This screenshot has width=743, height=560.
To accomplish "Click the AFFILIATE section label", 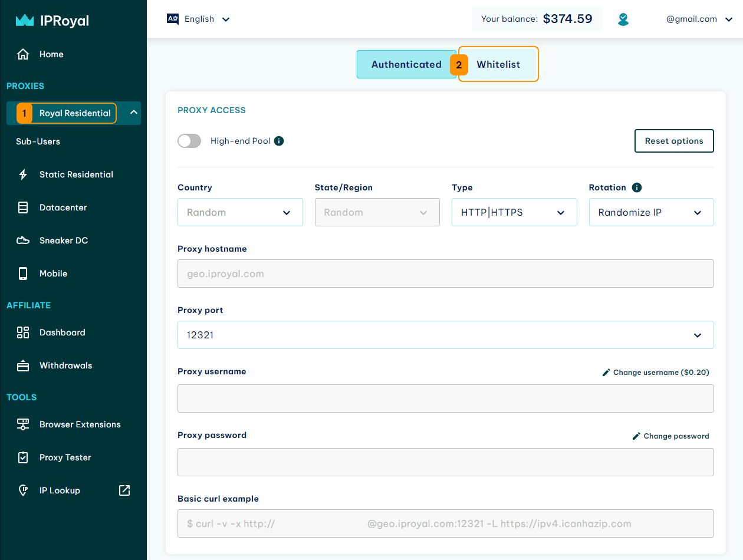I will pos(29,305).
